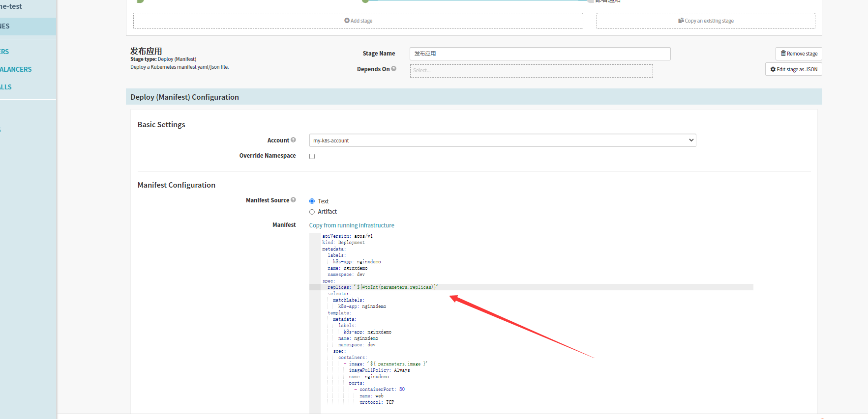868x419 pixels.
Task: Click the 'ports:' line in manifest
Action: (357, 383)
